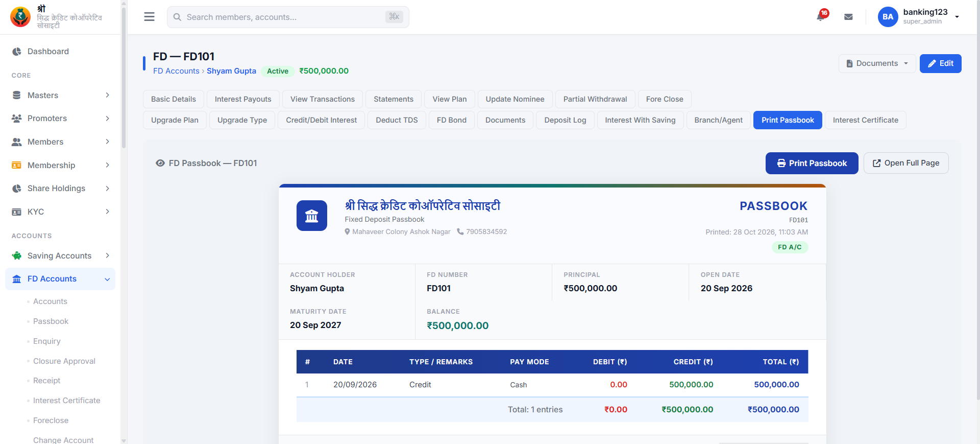980x444 pixels.
Task: Open the Documents dropdown button
Action: pos(877,63)
